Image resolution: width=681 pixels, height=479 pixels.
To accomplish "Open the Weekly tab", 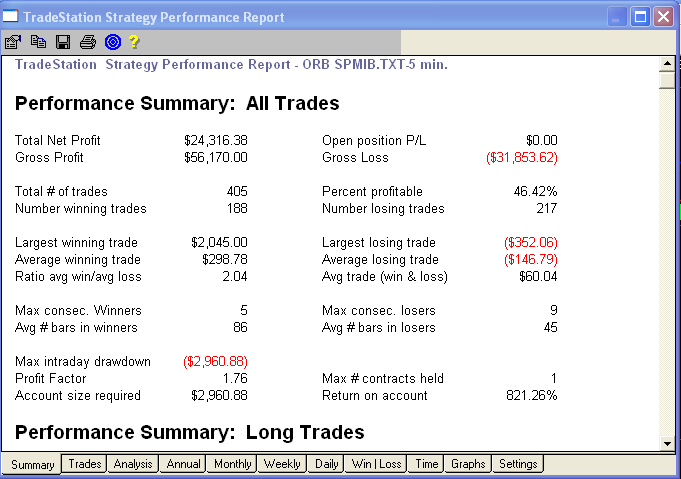I will point(282,464).
